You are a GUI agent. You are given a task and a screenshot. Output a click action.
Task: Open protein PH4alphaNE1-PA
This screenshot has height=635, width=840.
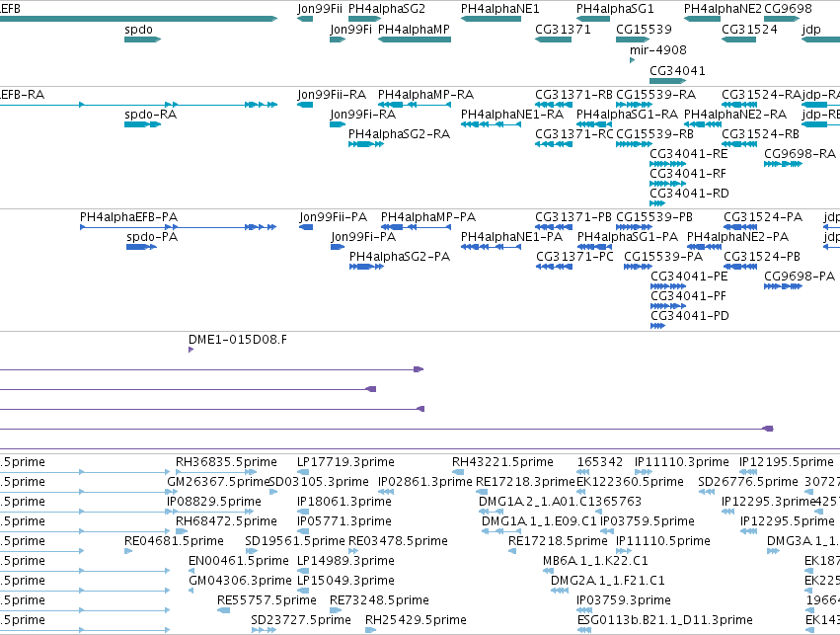click(x=491, y=247)
